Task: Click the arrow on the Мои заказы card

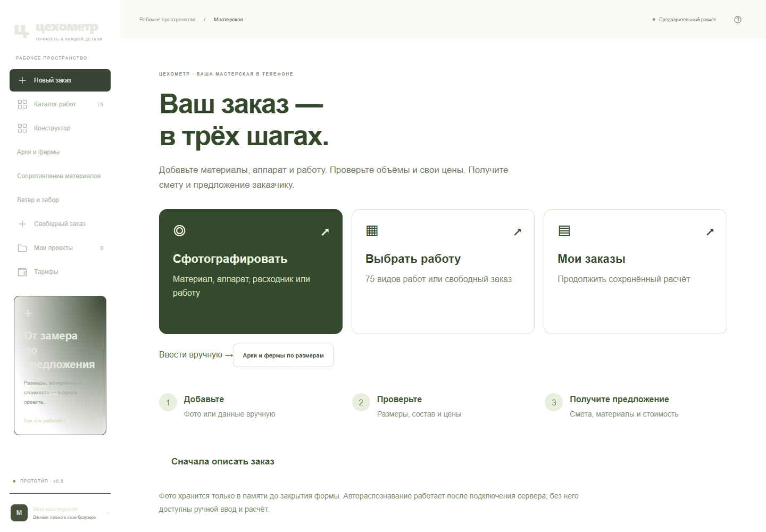Action: click(710, 232)
